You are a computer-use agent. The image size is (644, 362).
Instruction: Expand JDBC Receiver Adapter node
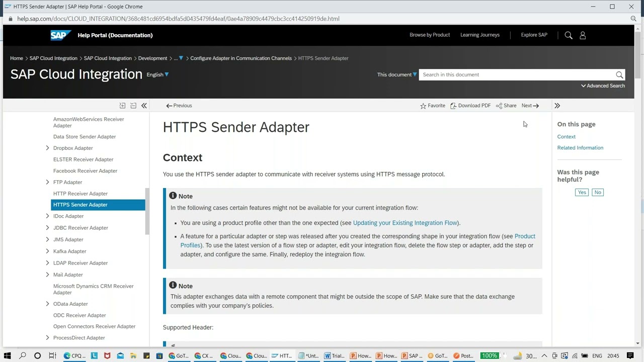[x=48, y=228]
